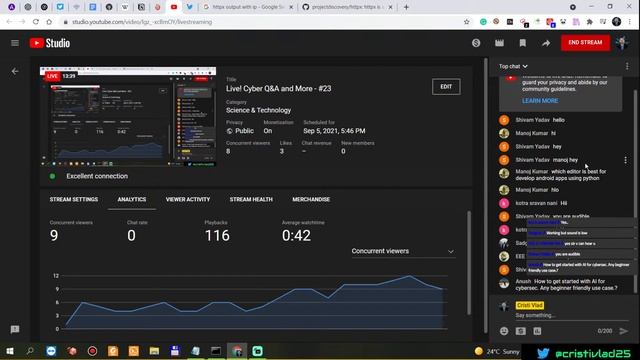Screen dimensions: 640x360
Task: Switch to the GitHub projectdiscovery browser tab
Action: tap(347, 7)
